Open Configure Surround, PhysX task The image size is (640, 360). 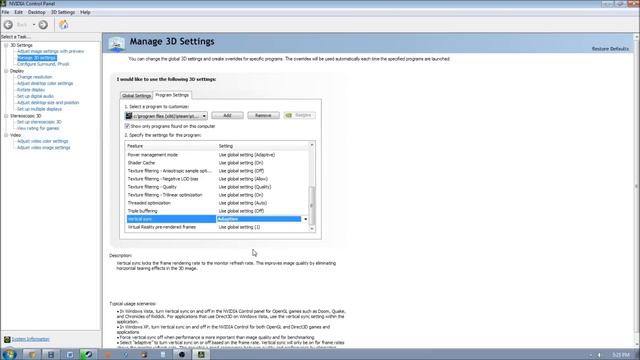coord(43,64)
